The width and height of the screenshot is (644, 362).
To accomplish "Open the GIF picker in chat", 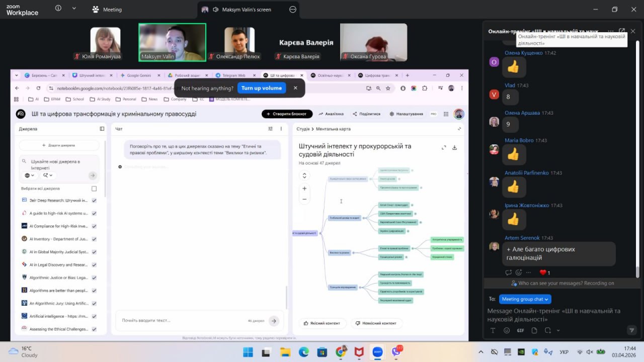I will point(520,330).
